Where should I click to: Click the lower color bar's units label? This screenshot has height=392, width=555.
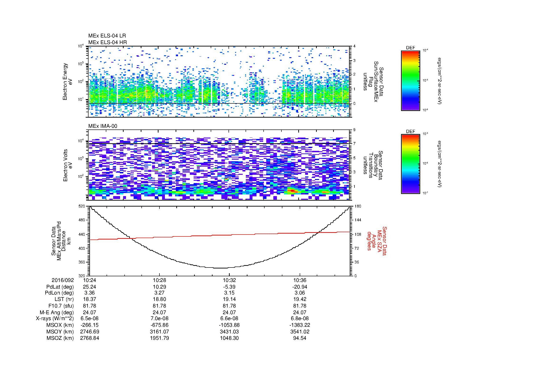[x=440, y=164]
